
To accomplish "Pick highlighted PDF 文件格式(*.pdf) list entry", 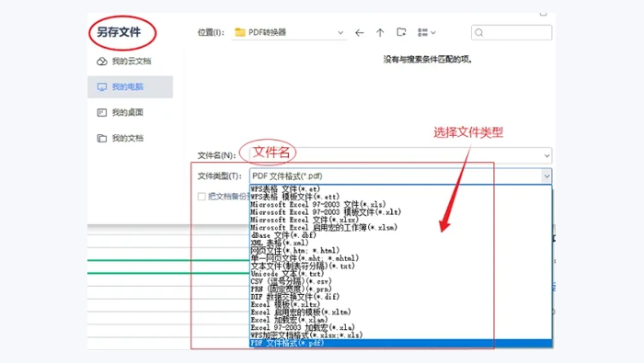I will [400, 344].
